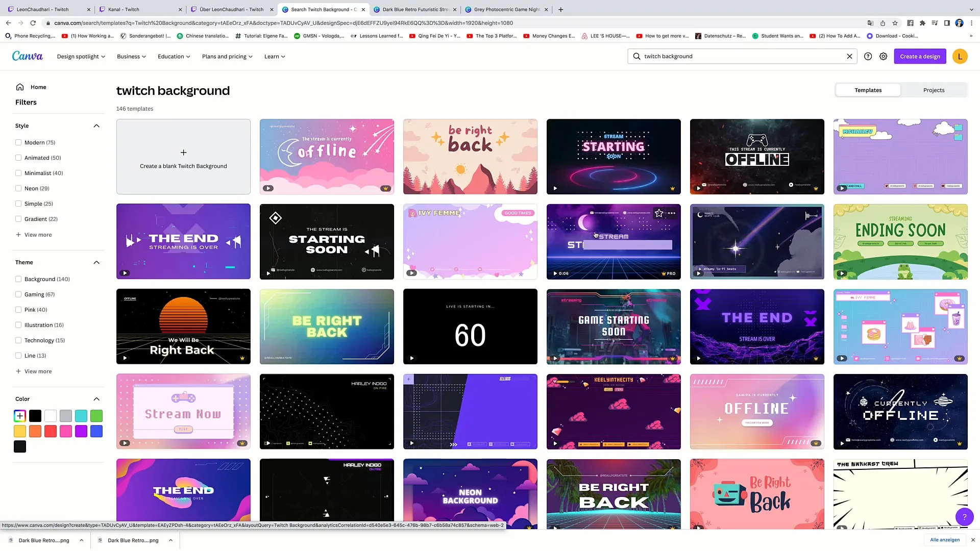Enable the Background theme checkbox
The image size is (980, 551).
pos(18,279)
